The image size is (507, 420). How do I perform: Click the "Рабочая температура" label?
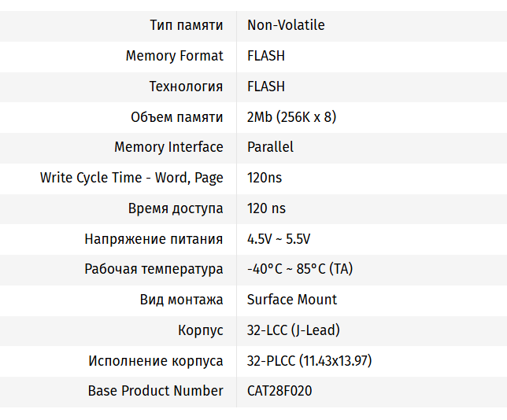154,269
